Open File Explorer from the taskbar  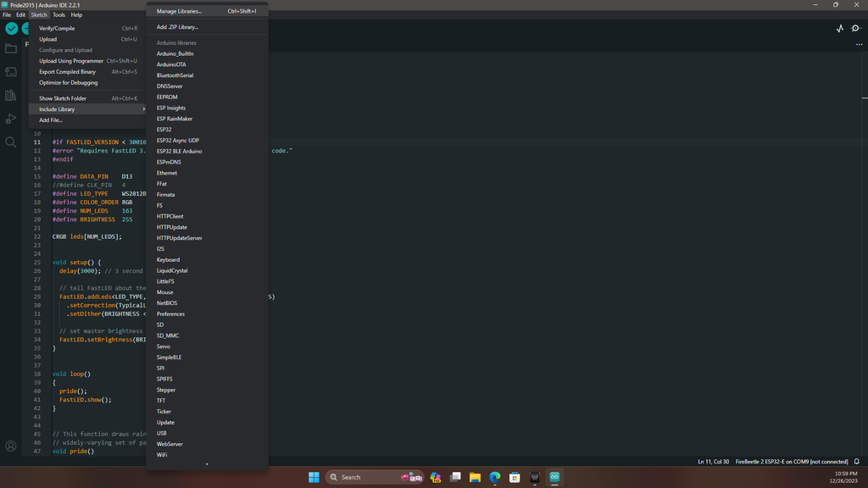click(x=475, y=477)
